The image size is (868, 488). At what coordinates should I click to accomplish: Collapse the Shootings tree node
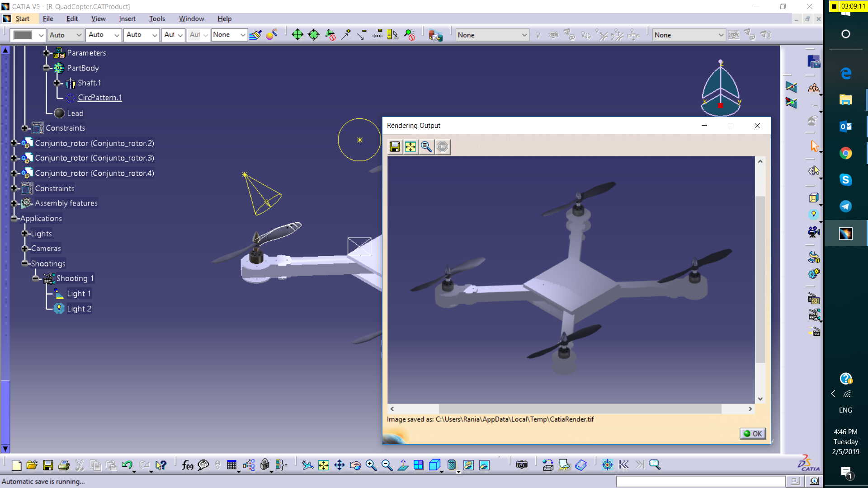click(x=25, y=263)
